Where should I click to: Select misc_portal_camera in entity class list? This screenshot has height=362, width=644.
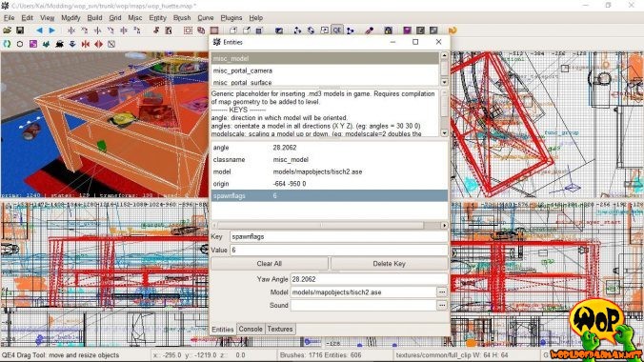(x=325, y=70)
